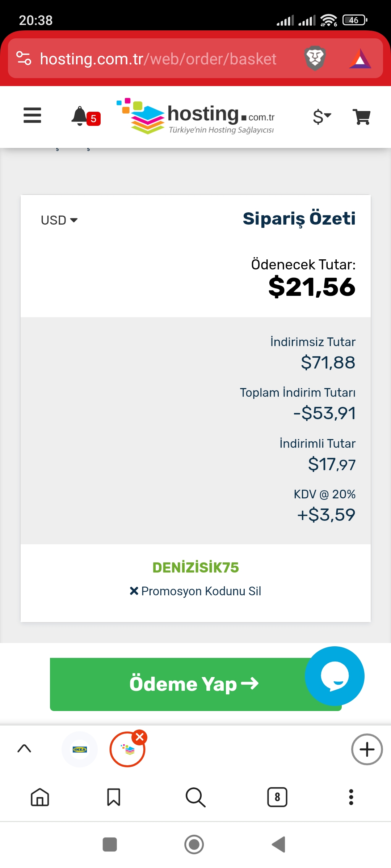Open the live chat bubble
This screenshot has width=391, height=868.
point(335,676)
